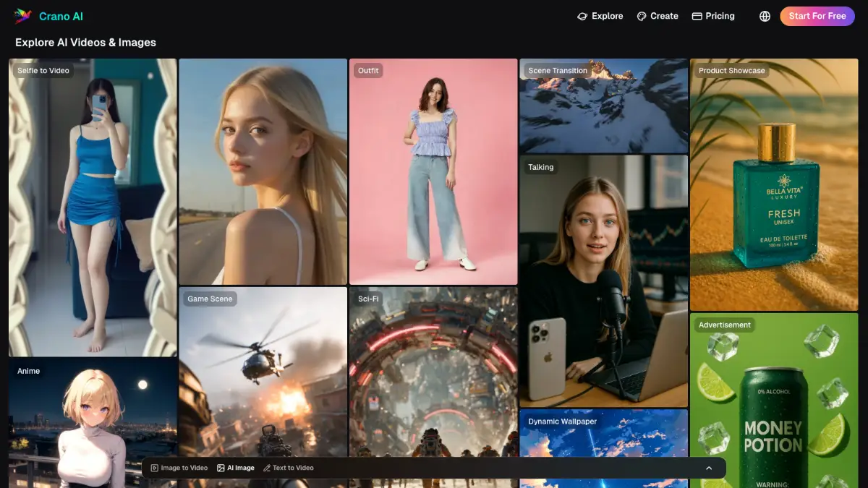Open the Selfie to Video thumbnail
Viewport: 868px width, 488px height.
pyautogui.click(x=93, y=210)
